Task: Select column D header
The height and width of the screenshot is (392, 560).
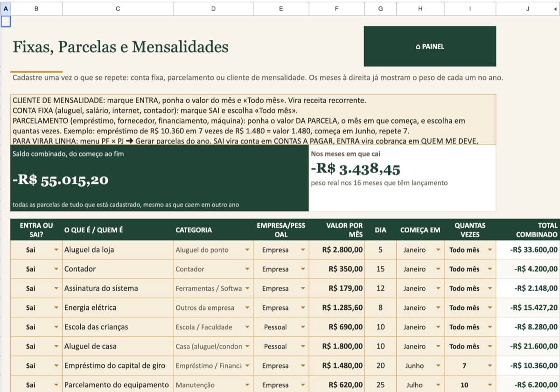Action: [x=213, y=8]
